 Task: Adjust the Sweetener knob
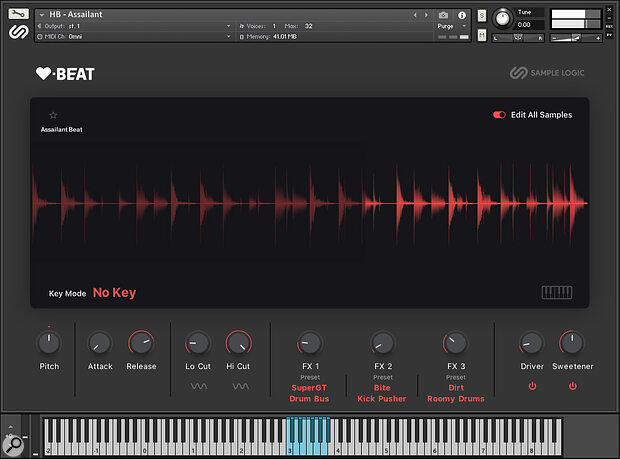(x=572, y=343)
